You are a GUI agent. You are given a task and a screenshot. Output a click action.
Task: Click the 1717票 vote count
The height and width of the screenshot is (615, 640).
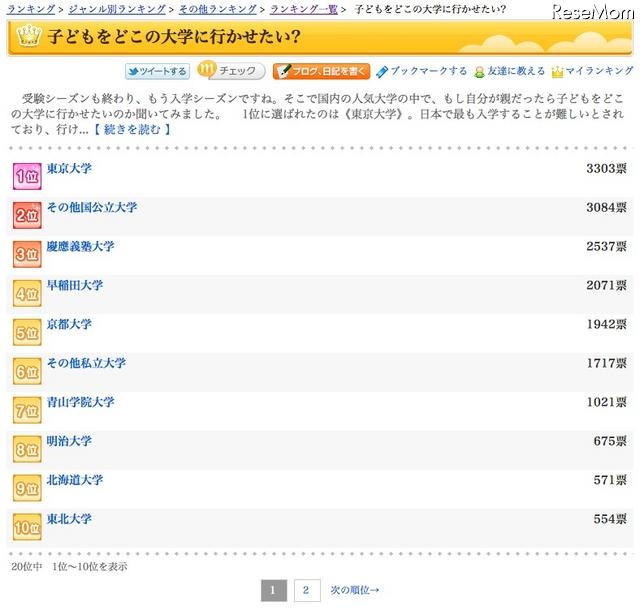[x=607, y=363]
